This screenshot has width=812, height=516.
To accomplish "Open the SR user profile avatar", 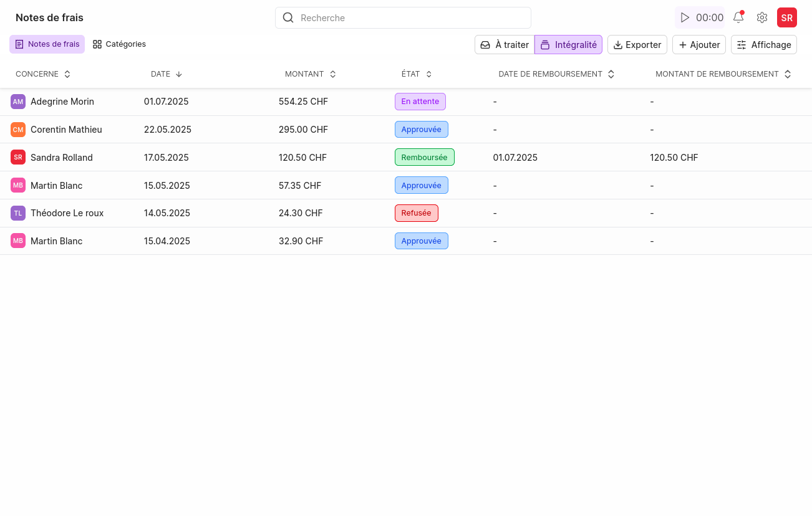I will click(x=786, y=17).
